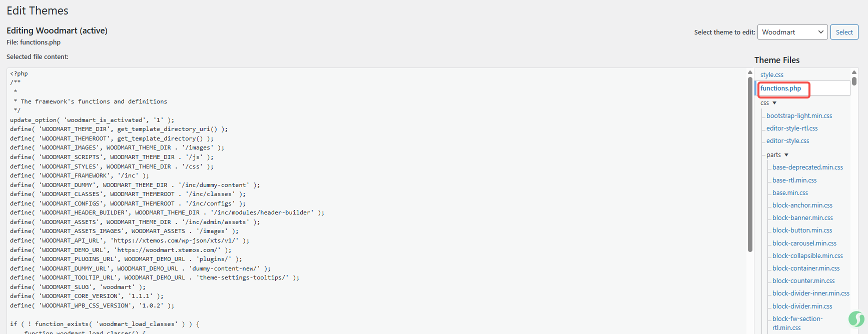
Task: Collapse the css folder triangle
Action: 774,103
